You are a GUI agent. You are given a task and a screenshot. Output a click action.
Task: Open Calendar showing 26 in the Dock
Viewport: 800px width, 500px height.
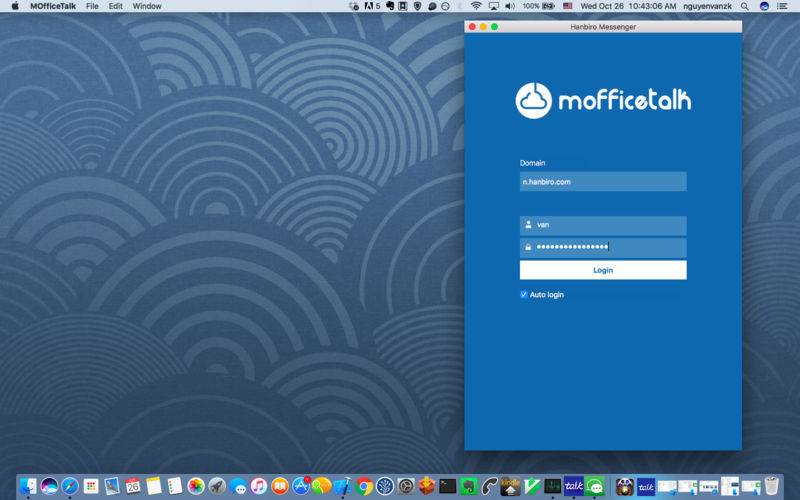click(x=133, y=486)
